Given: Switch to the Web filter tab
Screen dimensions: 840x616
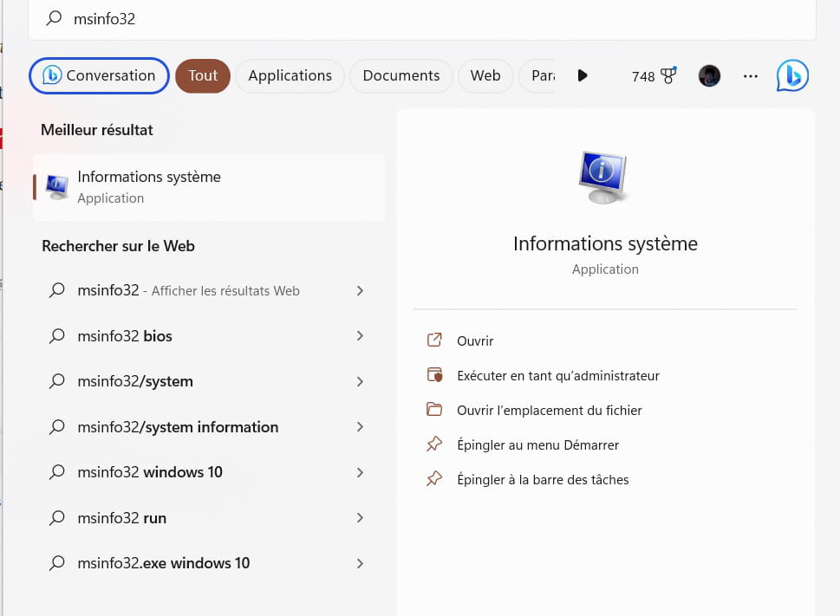Looking at the screenshot, I should point(485,75).
